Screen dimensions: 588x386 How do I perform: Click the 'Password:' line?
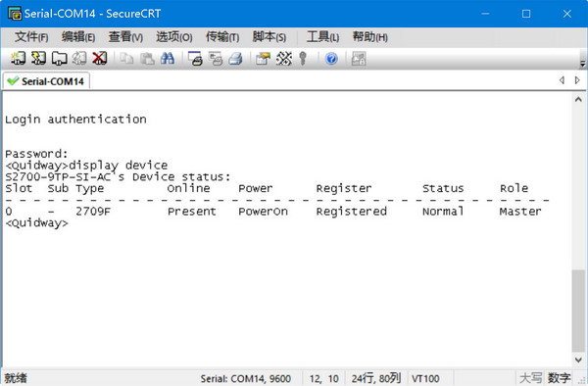pyautogui.click(x=36, y=154)
